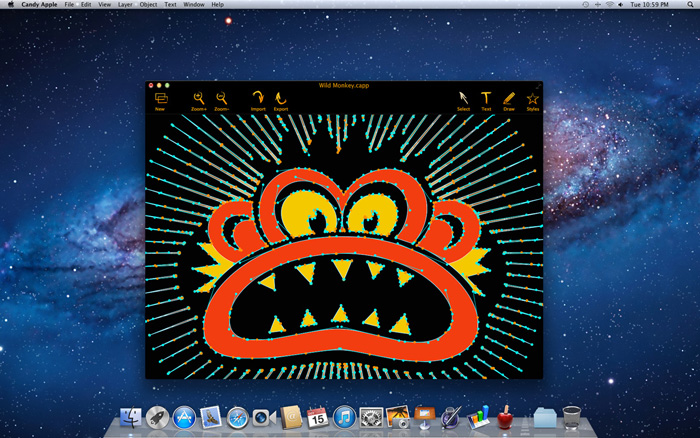Launch Safari compass in the Dock

[x=238, y=418]
